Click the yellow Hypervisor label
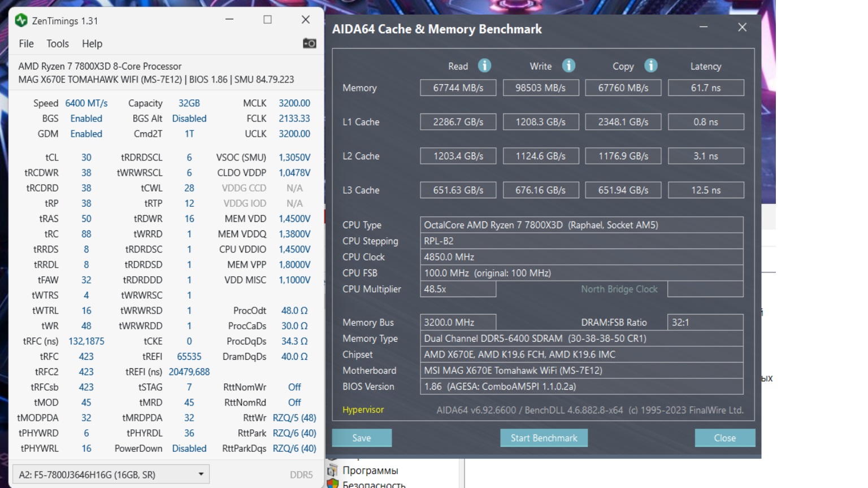 click(x=363, y=409)
